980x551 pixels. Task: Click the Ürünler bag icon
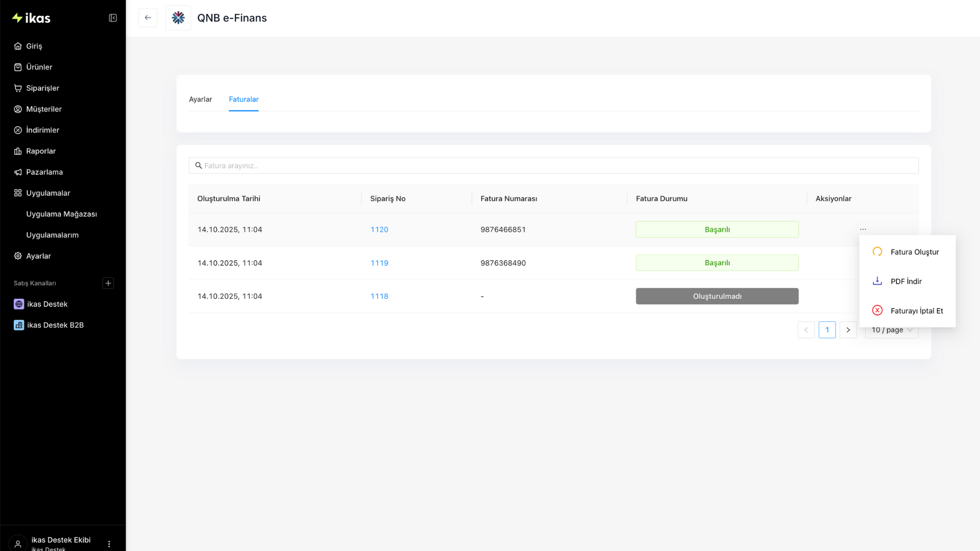18,67
